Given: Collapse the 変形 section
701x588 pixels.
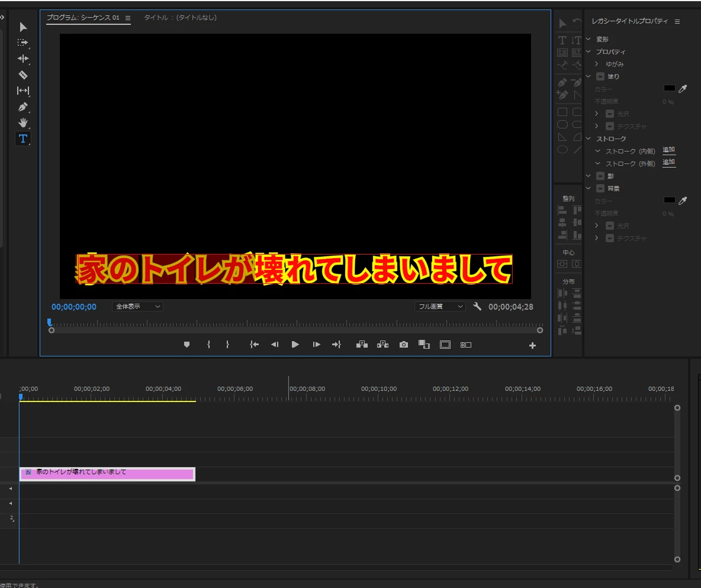Looking at the screenshot, I should pos(589,39).
